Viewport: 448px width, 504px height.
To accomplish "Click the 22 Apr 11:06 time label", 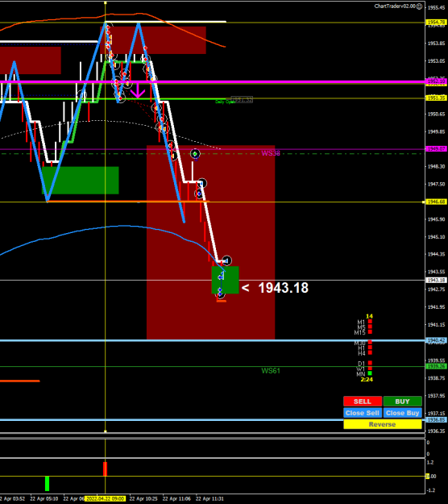I will 176,498.
